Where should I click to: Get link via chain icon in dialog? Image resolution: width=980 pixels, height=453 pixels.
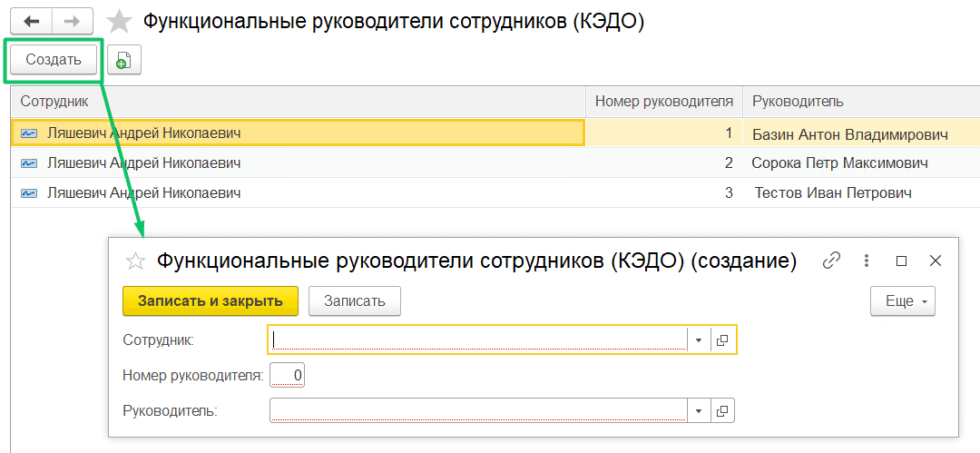pos(830,261)
